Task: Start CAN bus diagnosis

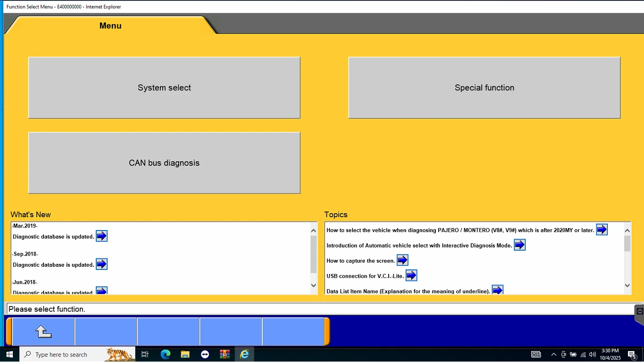Action: point(164,163)
